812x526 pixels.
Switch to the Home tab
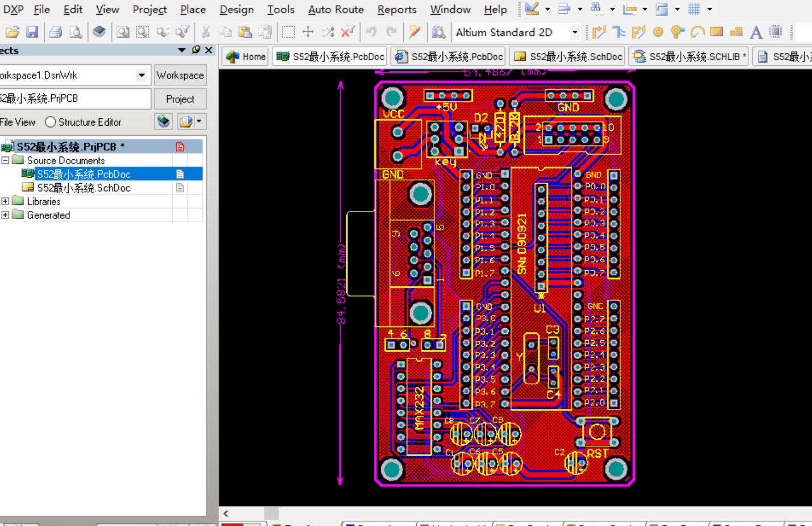(x=246, y=56)
